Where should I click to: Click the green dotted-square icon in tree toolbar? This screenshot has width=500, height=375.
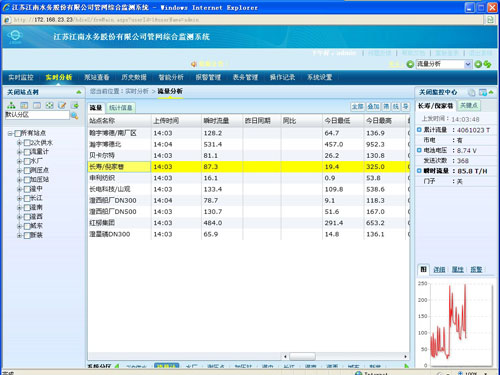click(x=49, y=105)
